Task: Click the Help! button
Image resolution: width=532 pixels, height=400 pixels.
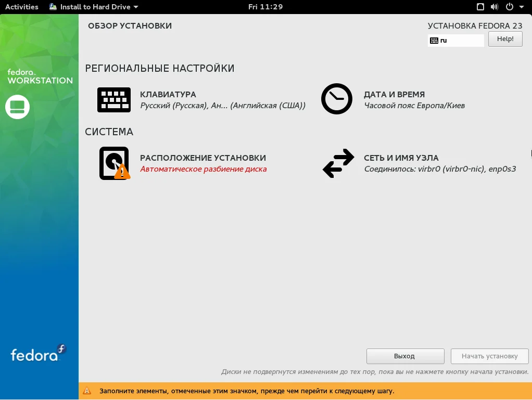Action: [x=505, y=39]
